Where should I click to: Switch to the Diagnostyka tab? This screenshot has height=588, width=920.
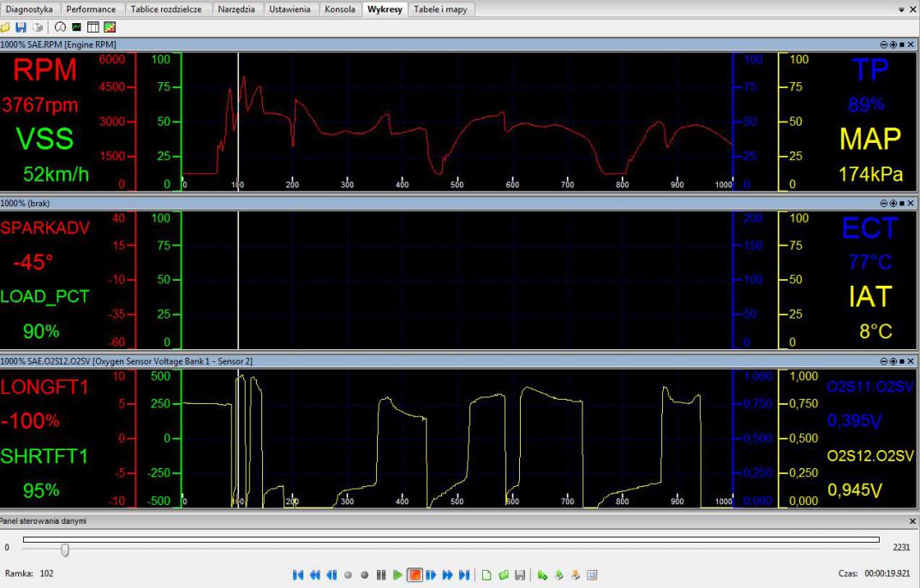[x=29, y=9]
